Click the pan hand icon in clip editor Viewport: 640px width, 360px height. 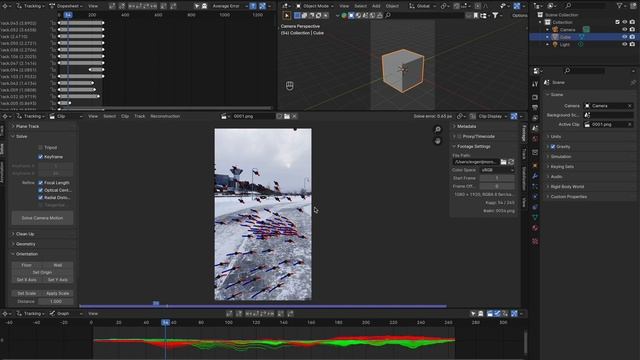pos(438,141)
